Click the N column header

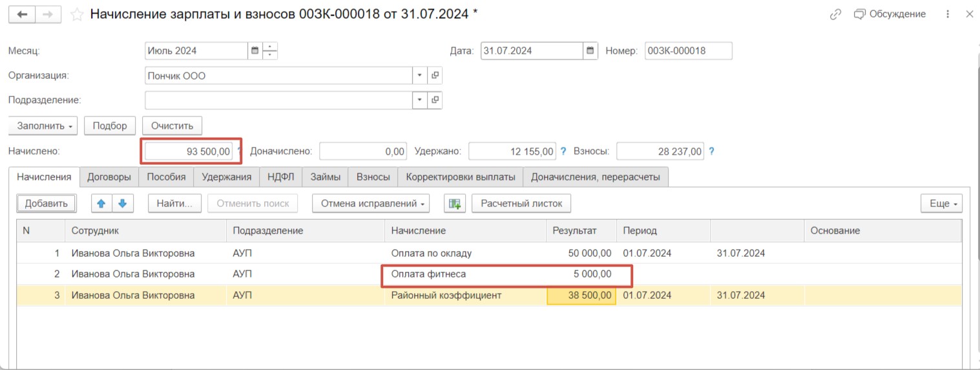tap(41, 230)
